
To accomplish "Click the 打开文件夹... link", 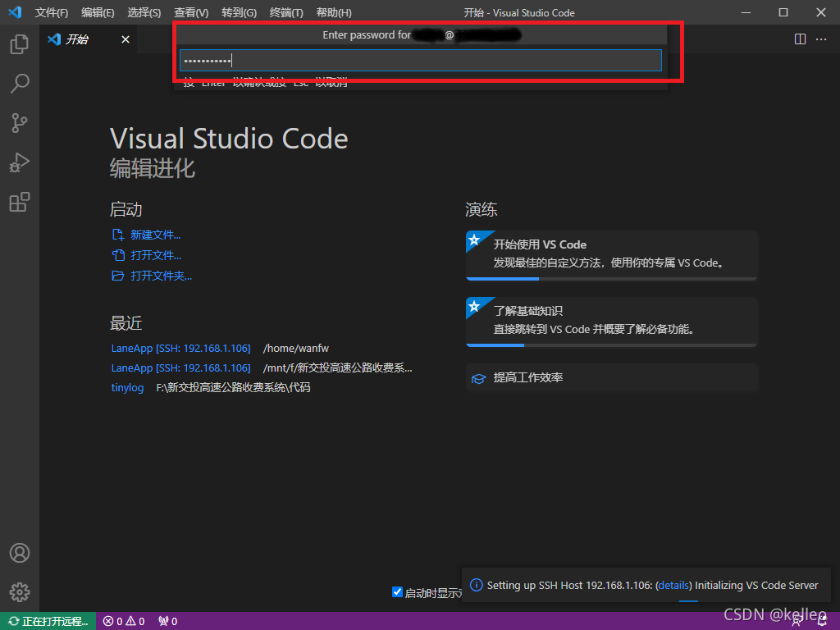I will [162, 276].
